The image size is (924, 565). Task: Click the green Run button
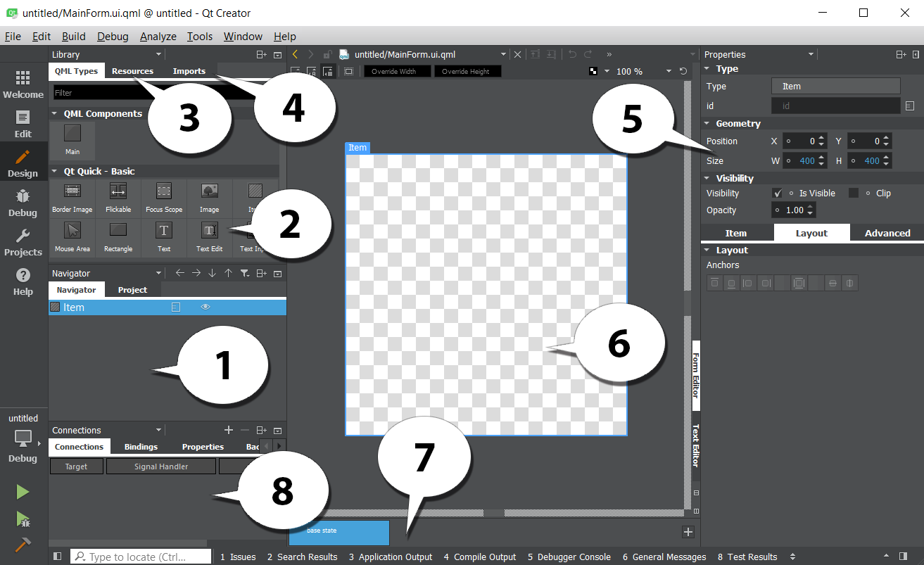(23, 492)
